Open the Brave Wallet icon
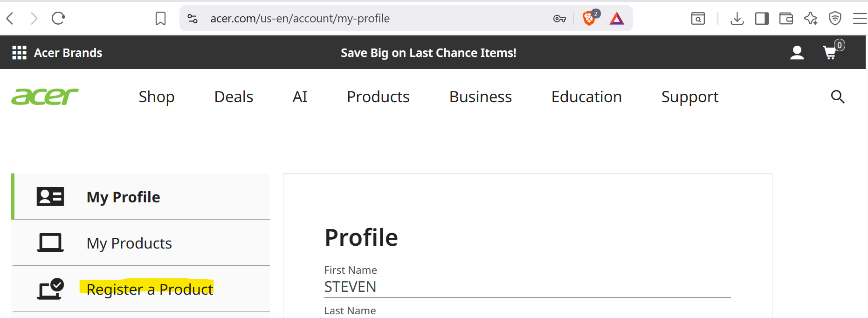This screenshot has height=318, width=868. pyautogui.click(x=786, y=19)
